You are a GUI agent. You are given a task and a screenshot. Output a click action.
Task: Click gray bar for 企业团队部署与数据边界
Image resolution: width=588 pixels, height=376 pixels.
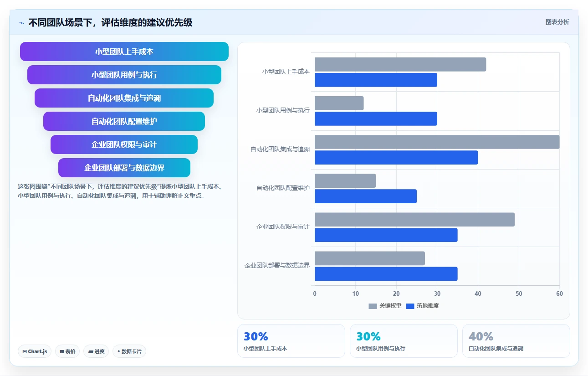[x=370, y=258]
